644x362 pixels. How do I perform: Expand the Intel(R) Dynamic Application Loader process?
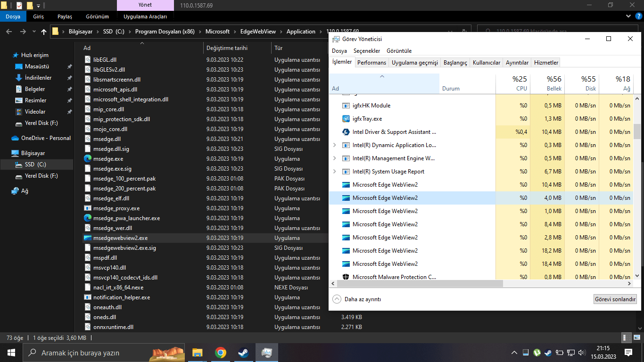tap(335, 145)
